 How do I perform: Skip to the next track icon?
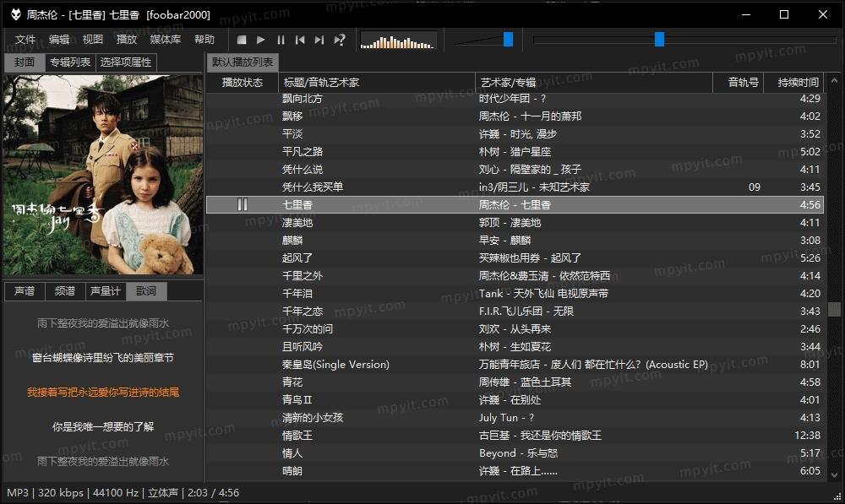pos(319,39)
